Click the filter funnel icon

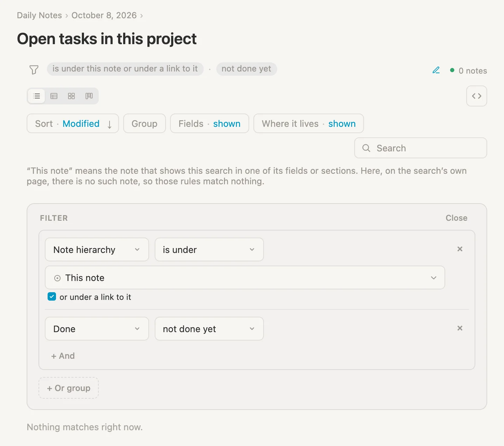coord(34,69)
